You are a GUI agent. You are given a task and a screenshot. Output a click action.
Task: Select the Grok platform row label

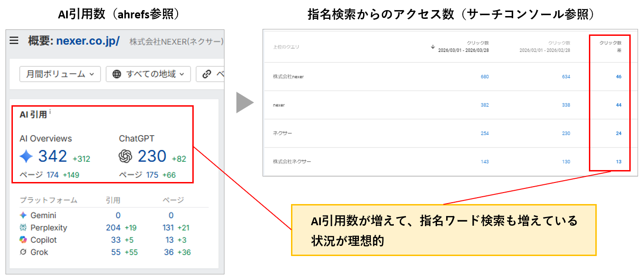pyautogui.click(x=39, y=252)
